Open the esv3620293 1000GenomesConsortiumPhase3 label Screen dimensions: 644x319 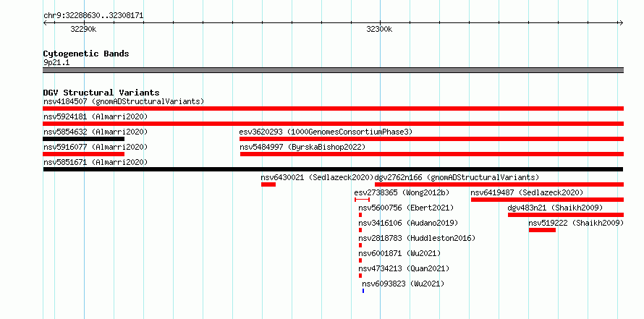tap(326, 132)
